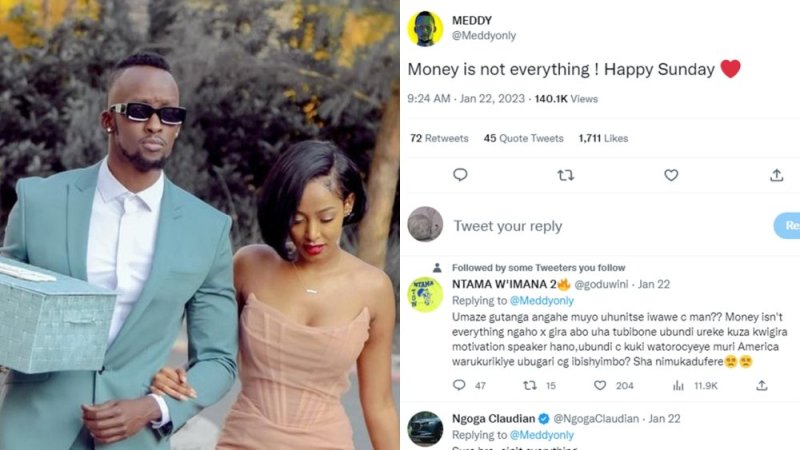Open replies on NTAMA W'IMANA's comment
This screenshot has height=450, width=800.
click(x=459, y=385)
